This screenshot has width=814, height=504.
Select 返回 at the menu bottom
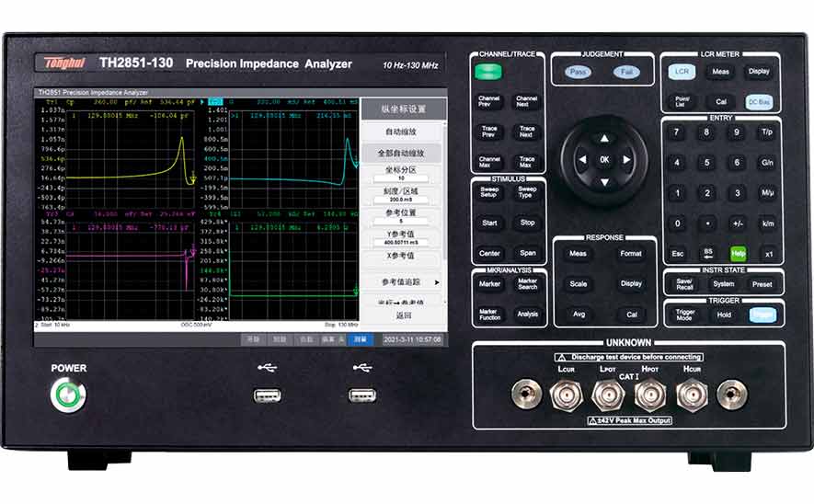tap(404, 315)
